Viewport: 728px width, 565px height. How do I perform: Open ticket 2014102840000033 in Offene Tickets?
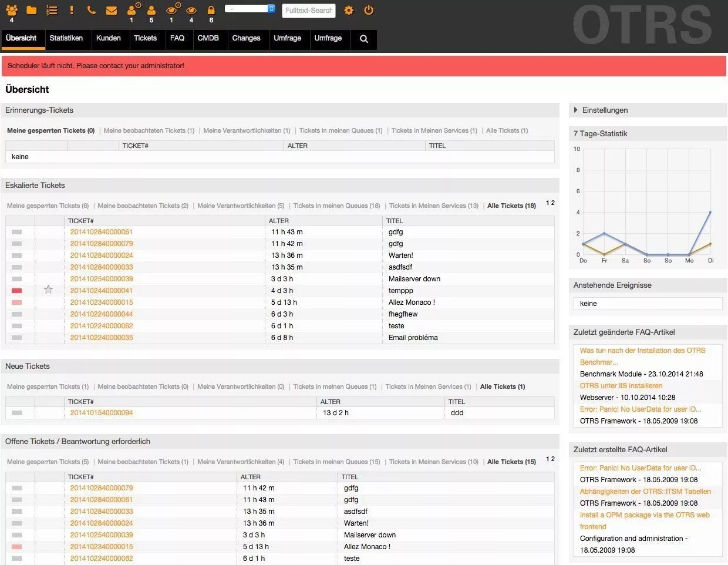click(102, 512)
